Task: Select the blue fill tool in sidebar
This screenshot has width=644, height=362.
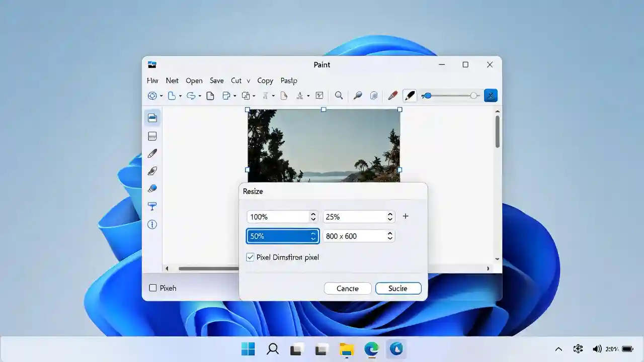Action: tap(152, 189)
